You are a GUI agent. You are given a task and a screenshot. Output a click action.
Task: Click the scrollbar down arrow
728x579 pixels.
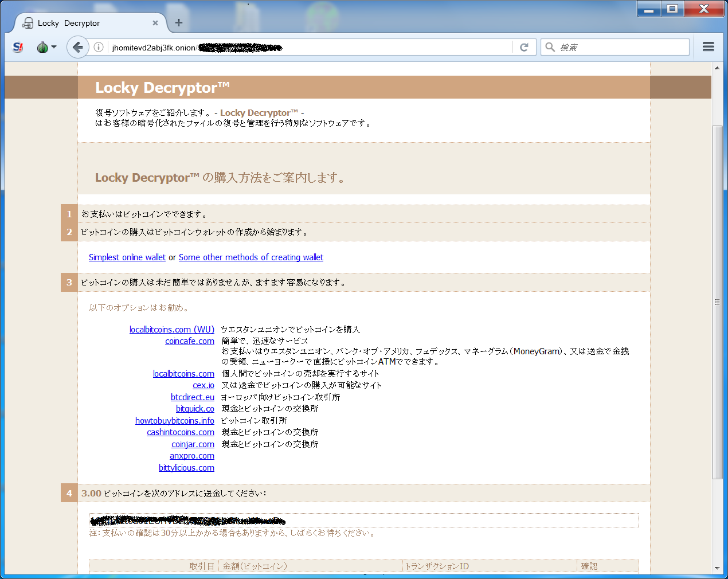tap(717, 568)
